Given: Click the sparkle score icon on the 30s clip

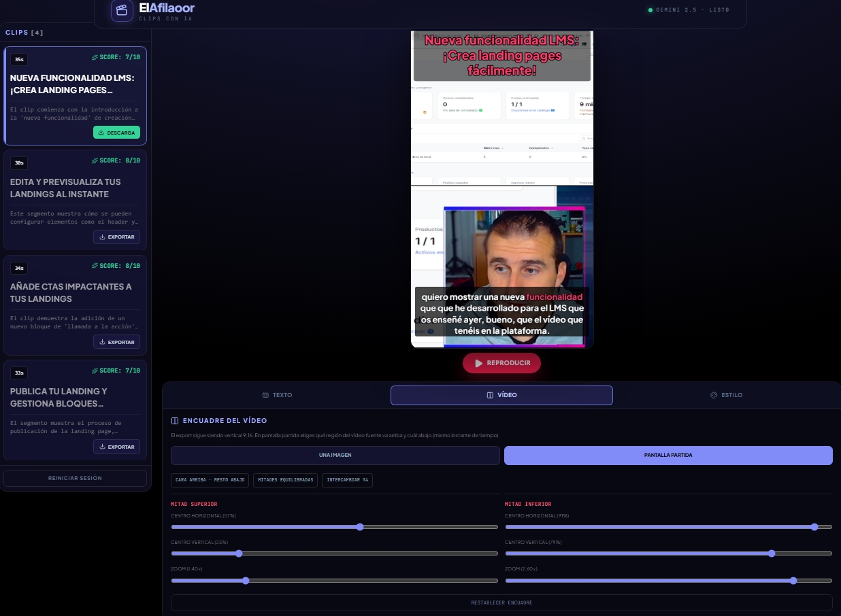Looking at the screenshot, I should [95, 160].
